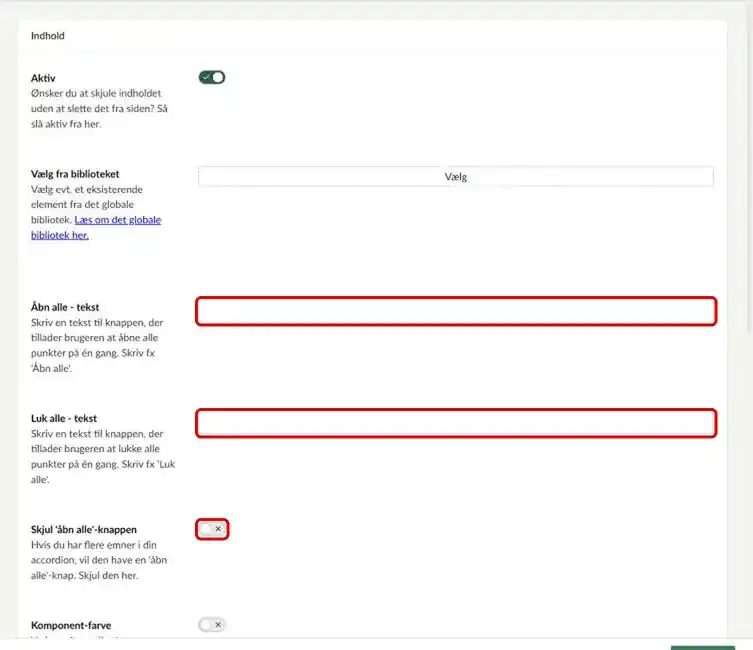Click the "Skjul 'åbn alle'-knappen" label
Image resolution: width=753 pixels, height=650 pixels.
pyautogui.click(x=84, y=530)
